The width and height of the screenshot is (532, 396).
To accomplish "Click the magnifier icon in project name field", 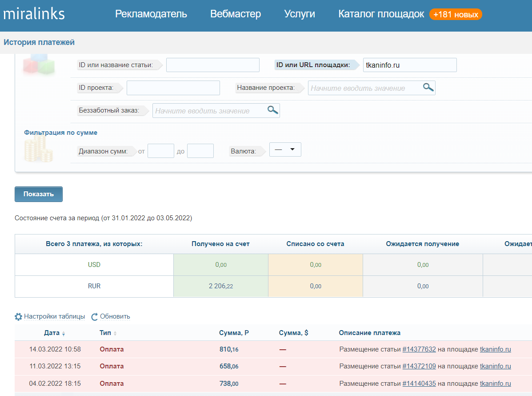I will pos(428,87).
